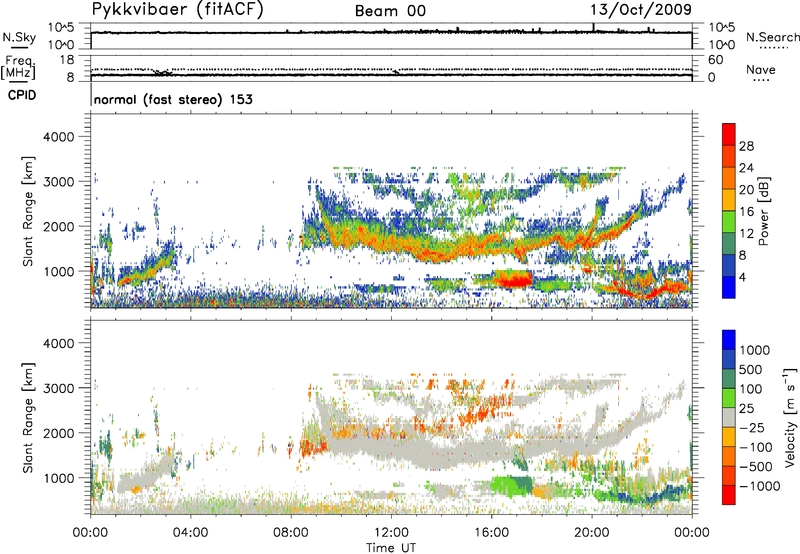This screenshot has height=554, width=800.
Task: Click the Nave legend label
Action: coord(761,70)
